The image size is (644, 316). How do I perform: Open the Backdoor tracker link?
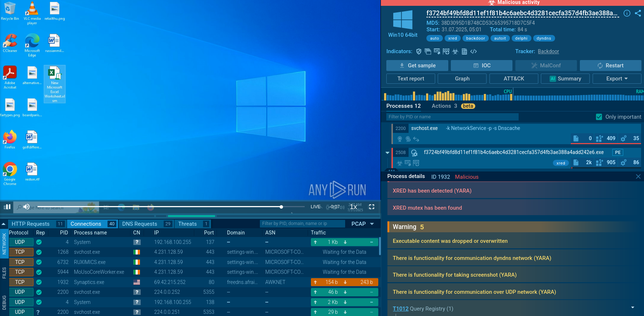(548, 51)
